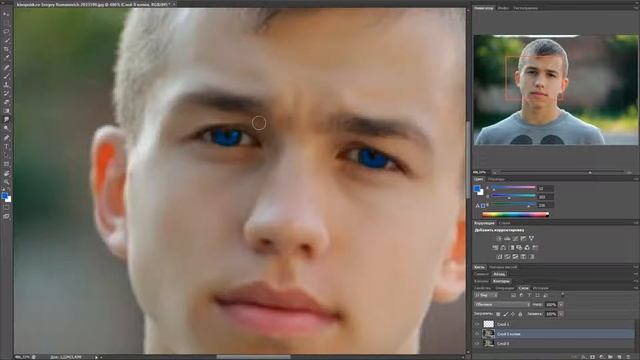The width and height of the screenshot is (640, 360).
Task: Select the Eyedropper tool
Action: pos(6,58)
